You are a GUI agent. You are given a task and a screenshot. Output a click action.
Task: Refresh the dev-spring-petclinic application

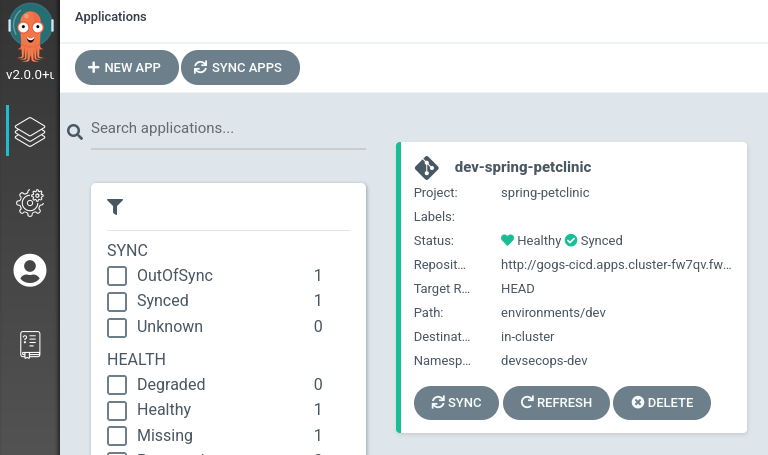click(555, 403)
